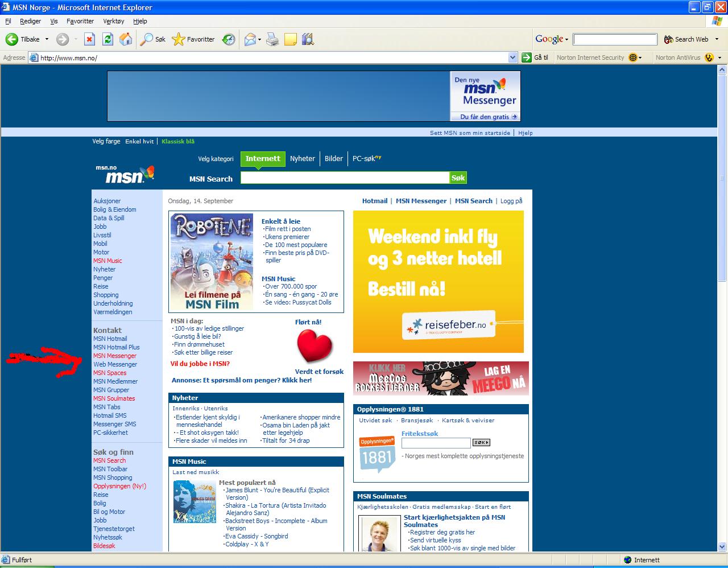
Task: Click the Opplysningen 1881 logo
Action: click(377, 455)
